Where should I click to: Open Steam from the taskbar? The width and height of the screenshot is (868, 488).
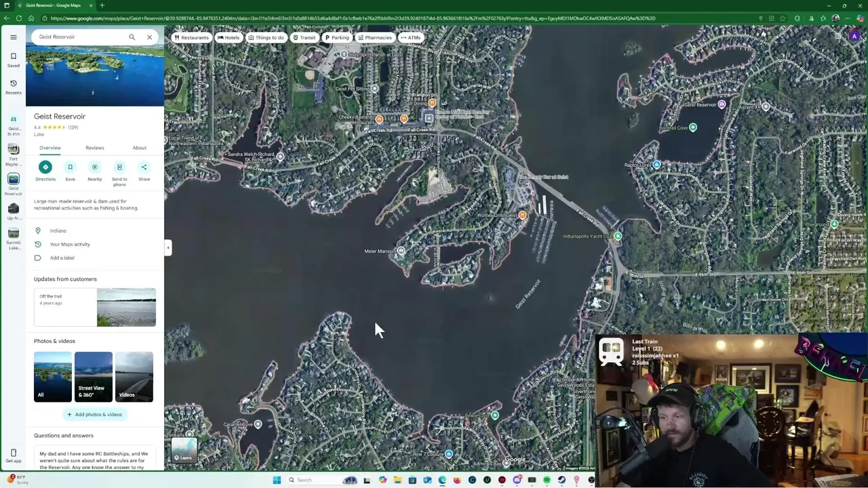coord(561,480)
